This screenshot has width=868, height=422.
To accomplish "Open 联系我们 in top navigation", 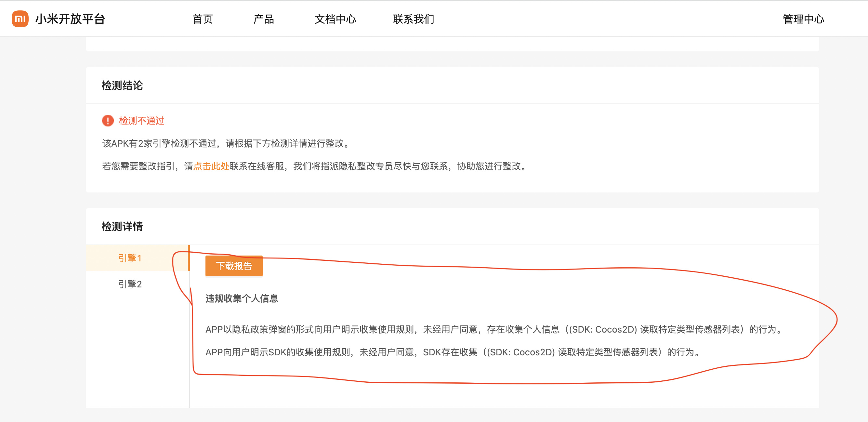I will click(x=413, y=19).
